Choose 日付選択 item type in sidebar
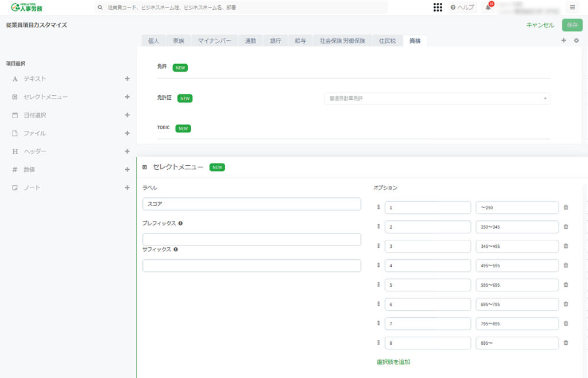The height and width of the screenshot is (378, 588). [x=34, y=115]
